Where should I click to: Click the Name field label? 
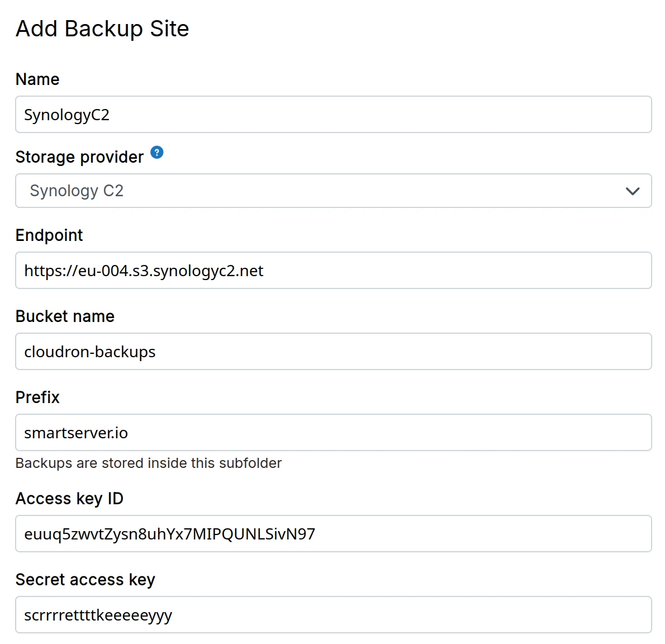(x=37, y=79)
